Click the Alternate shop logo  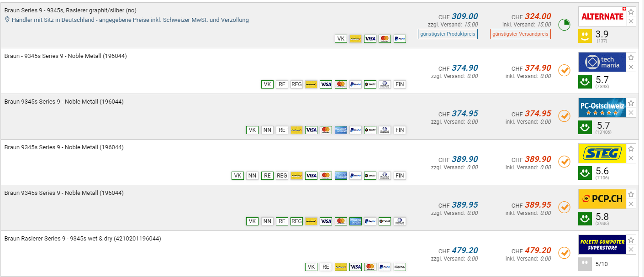pyautogui.click(x=602, y=16)
